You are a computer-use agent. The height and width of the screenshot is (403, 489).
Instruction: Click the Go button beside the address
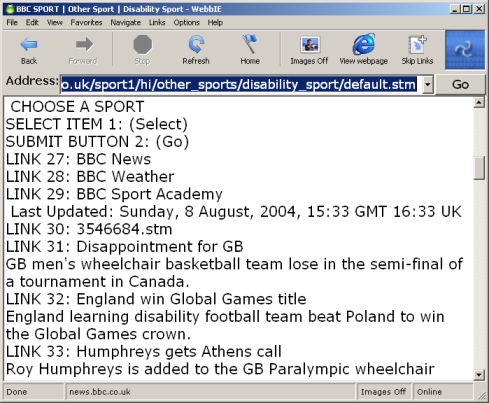(x=460, y=85)
